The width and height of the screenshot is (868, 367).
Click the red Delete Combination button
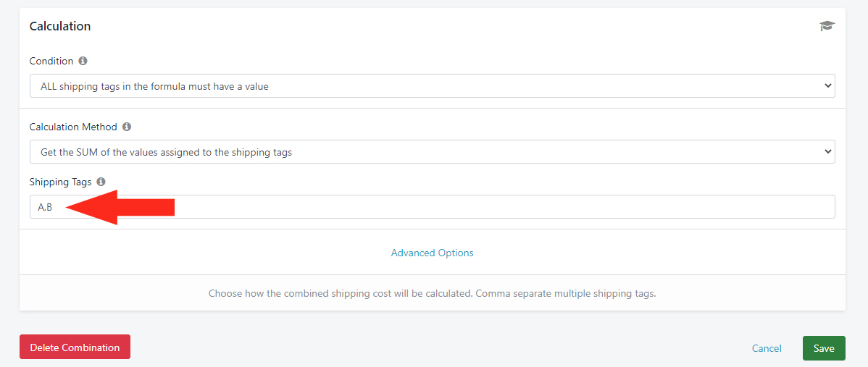pyautogui.click(x=75, y=347)
